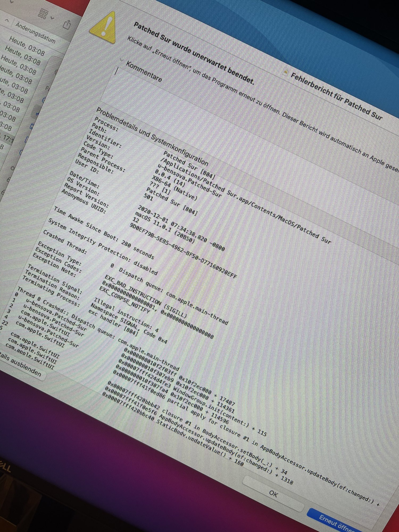This screenshot has width=399, height=532.
Task: Click Time Awake Since Boot: 280 seconds
Action: pos(104,233)
